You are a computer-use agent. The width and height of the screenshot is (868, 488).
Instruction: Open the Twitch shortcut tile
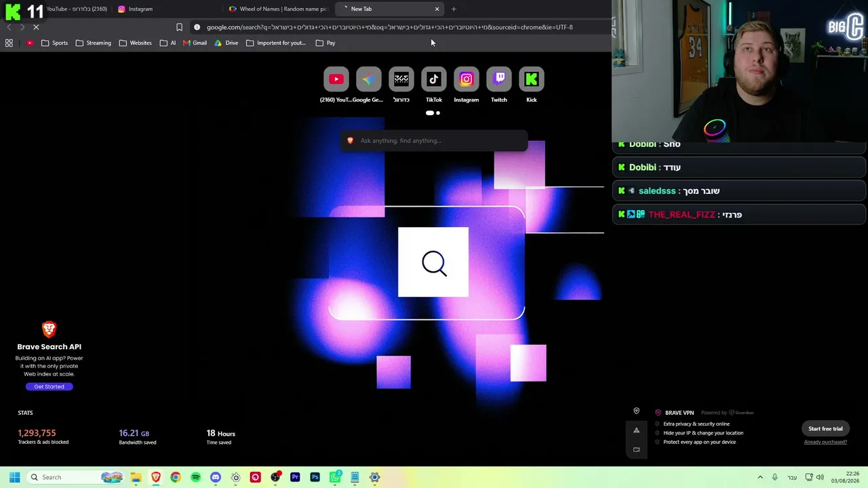click(499, 79)
